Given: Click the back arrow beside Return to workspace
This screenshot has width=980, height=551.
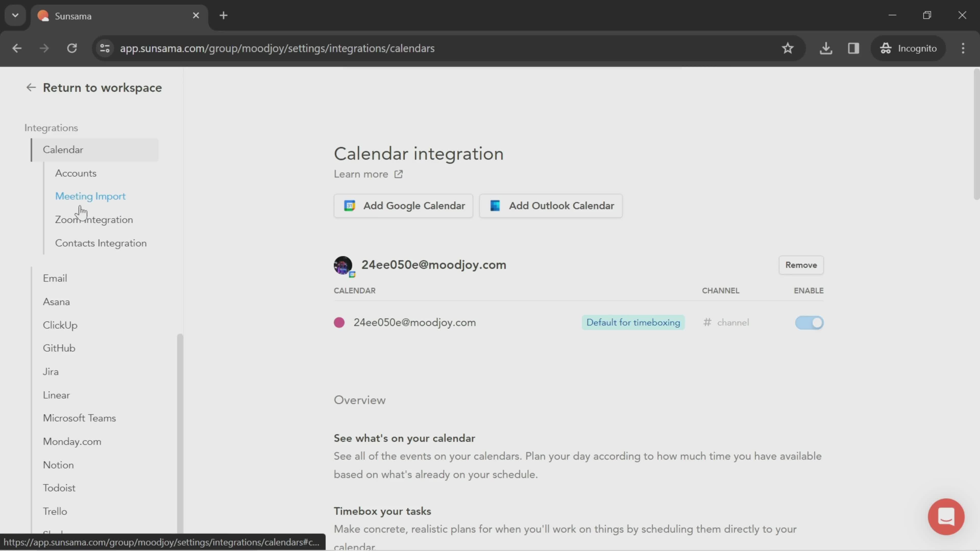Looking at the screenshot, I should (31, 87).
